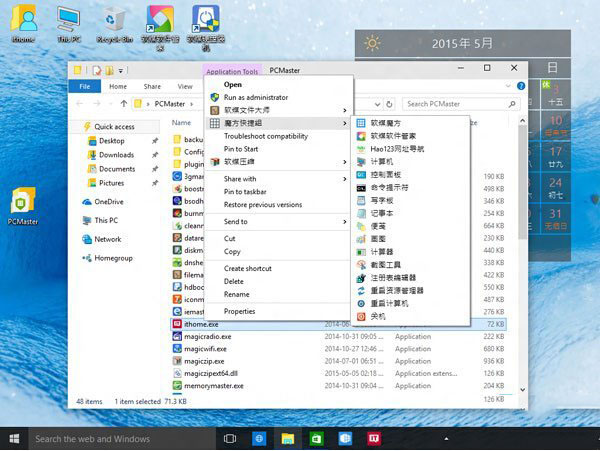This screenshot has width=600, height=451.
Task: Expand the 软媒文件大师 submenu arrow
Action: point(345,110)
